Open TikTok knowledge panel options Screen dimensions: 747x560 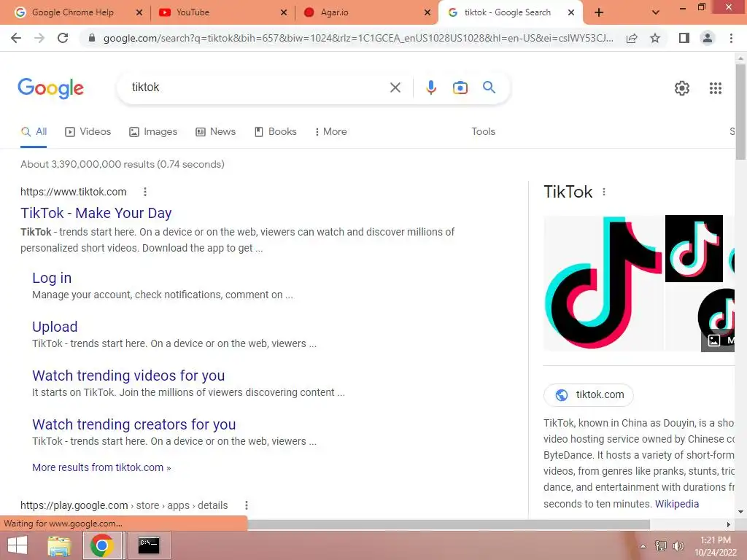click(x=603, y=192)
